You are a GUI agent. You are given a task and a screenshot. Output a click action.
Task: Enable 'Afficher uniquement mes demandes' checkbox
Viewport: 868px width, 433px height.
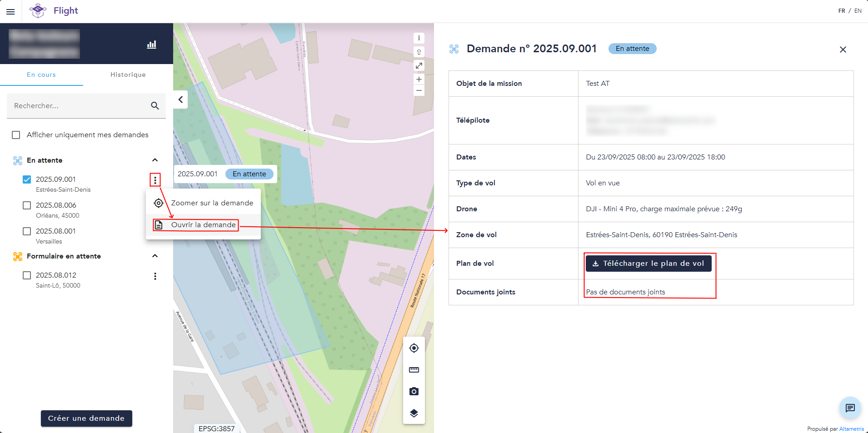[x=16, y=135]
